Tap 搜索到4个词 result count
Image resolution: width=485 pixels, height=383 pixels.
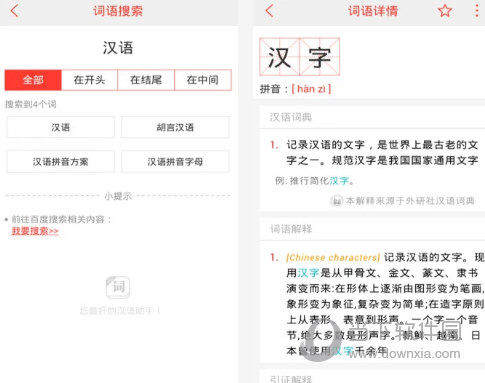pyautogui.click(x=30, y=104)
